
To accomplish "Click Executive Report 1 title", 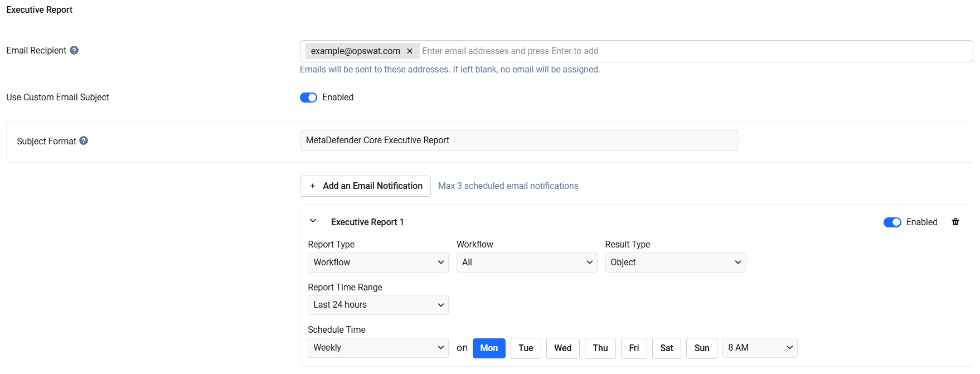I will pos(367,222).
